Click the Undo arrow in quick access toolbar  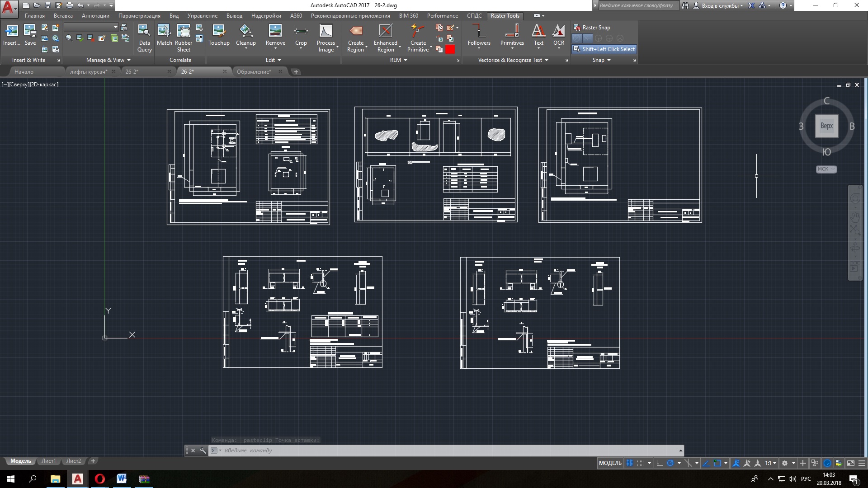tap(80, 5)
